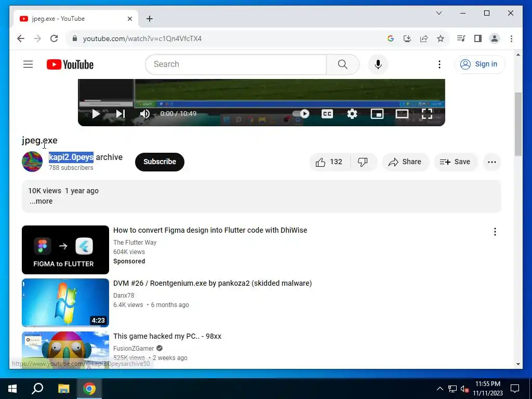Open 'This game hacked my PC' video
Image resolution: width=532 pixels, height=399 pixels.
[x=167, y=336]
